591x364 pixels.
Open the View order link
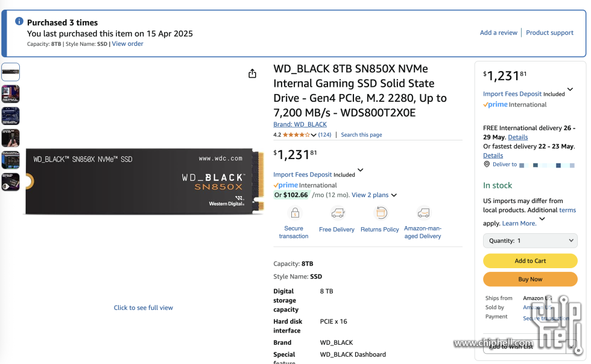pos(127,44)
